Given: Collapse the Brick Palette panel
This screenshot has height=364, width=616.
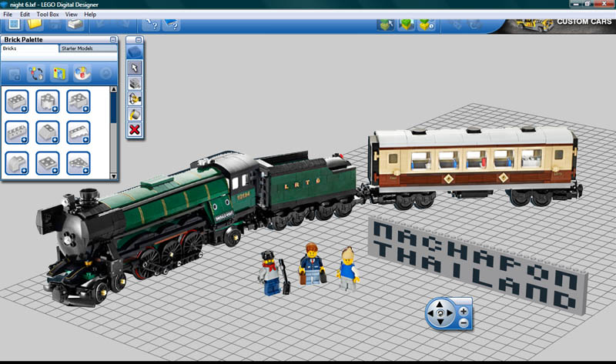Looking at the screenshot, I should tap(113, 40).
